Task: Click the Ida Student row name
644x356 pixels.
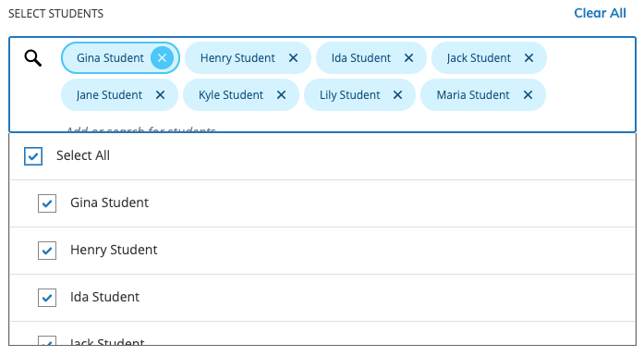Action: click(104, 297)
